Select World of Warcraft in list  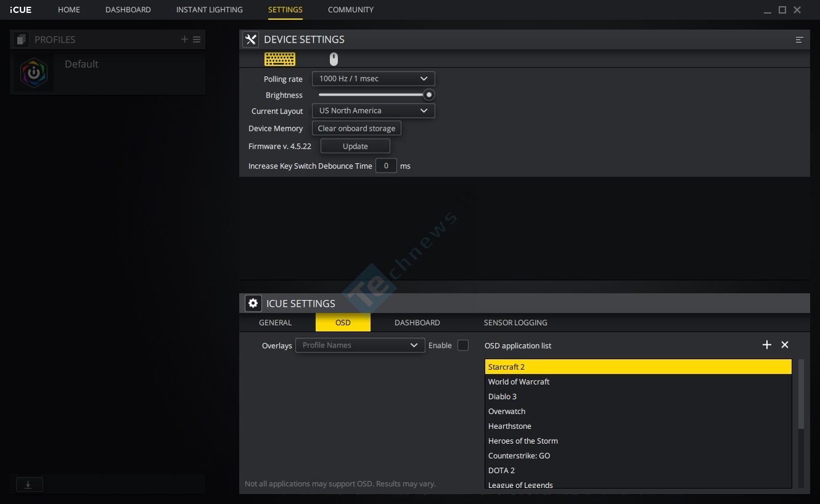click(x=638, y=381)
